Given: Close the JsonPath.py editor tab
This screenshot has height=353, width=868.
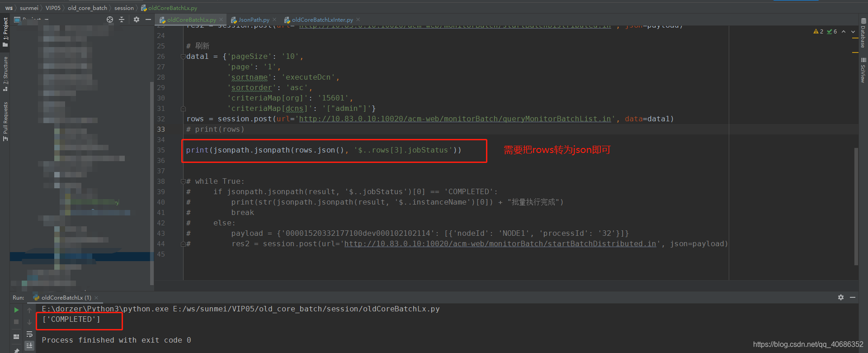Looking at the screenshot, I should pos(274,19).
